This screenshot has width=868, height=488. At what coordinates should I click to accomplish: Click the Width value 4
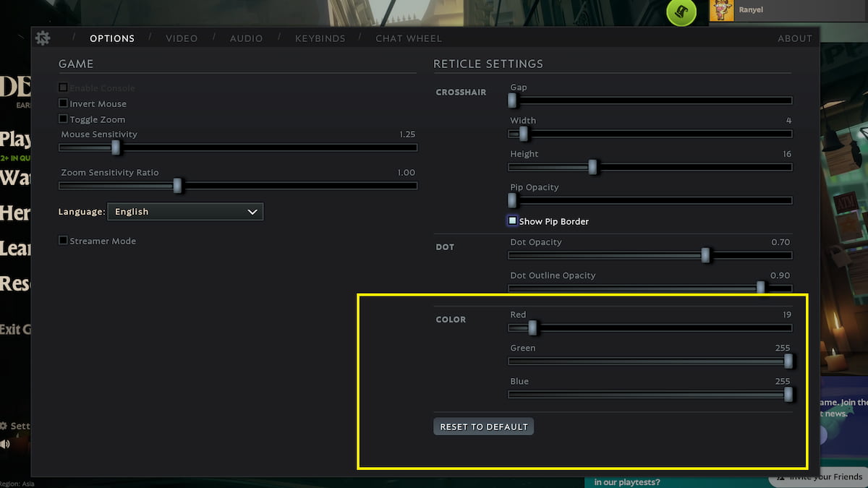click(788, 121)
